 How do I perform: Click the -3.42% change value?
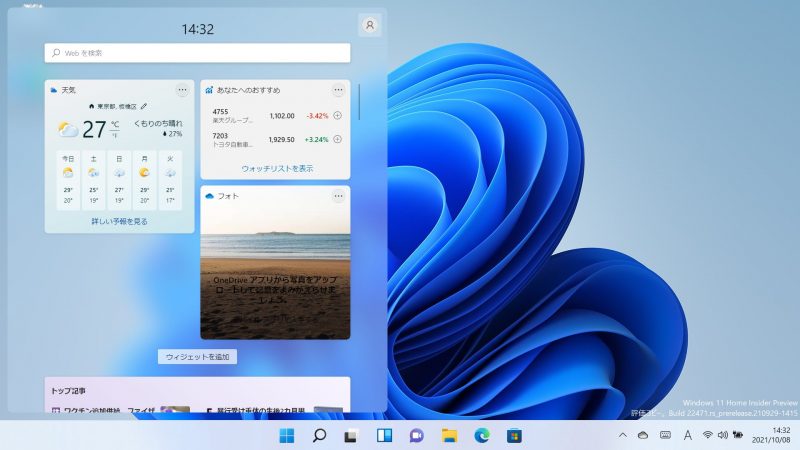317,116
